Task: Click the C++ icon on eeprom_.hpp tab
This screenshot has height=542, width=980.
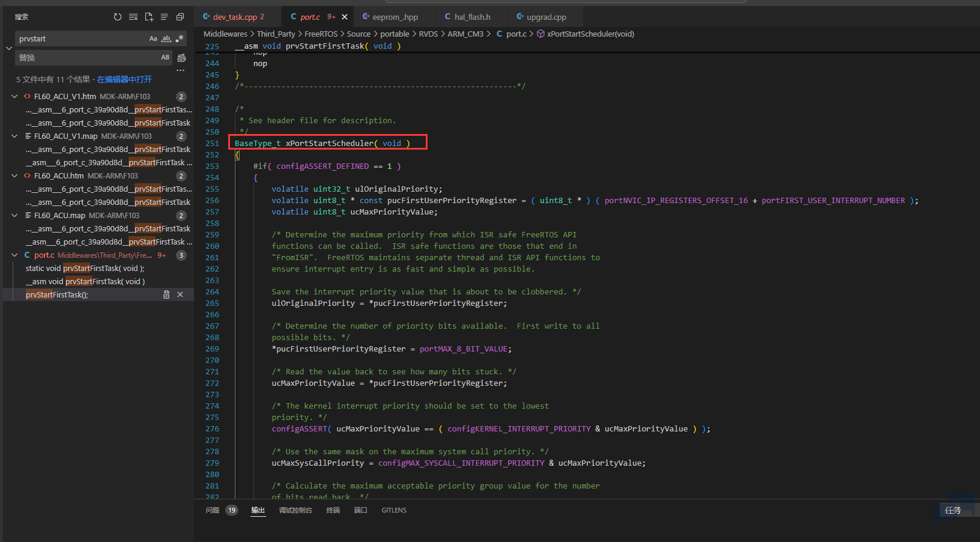Action: [365, 17]
